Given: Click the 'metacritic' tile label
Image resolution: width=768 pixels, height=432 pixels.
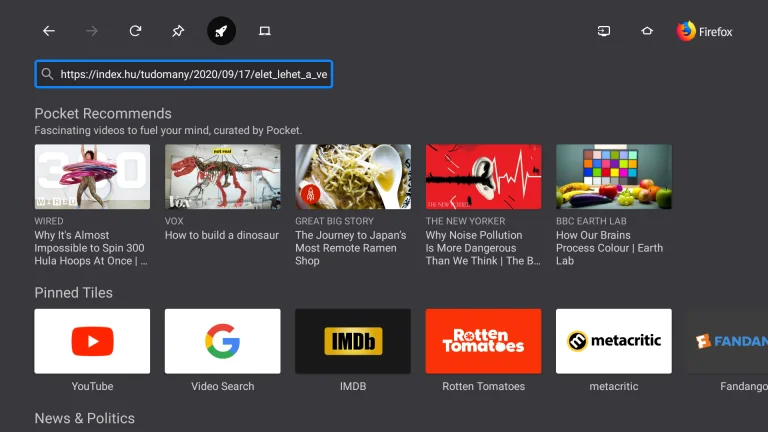Looking at the screenshot, I should tap(614, 386).
